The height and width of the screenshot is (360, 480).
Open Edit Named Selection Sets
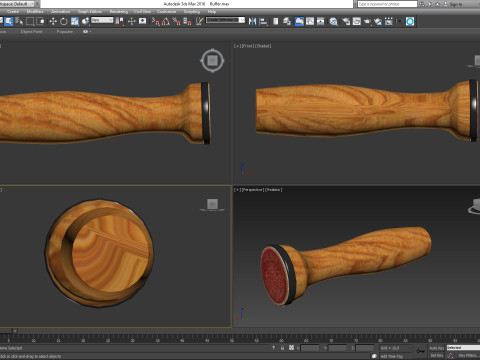[199, 21]
